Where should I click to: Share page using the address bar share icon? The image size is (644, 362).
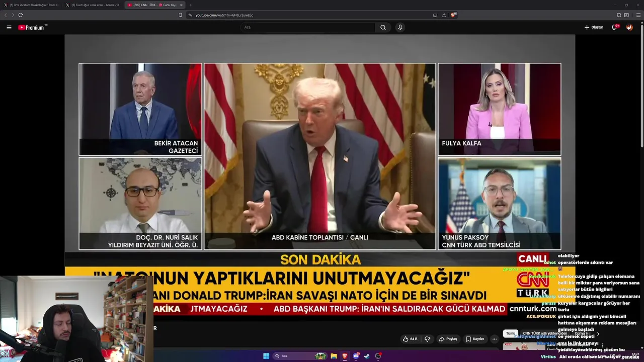(x=443, y=15)
